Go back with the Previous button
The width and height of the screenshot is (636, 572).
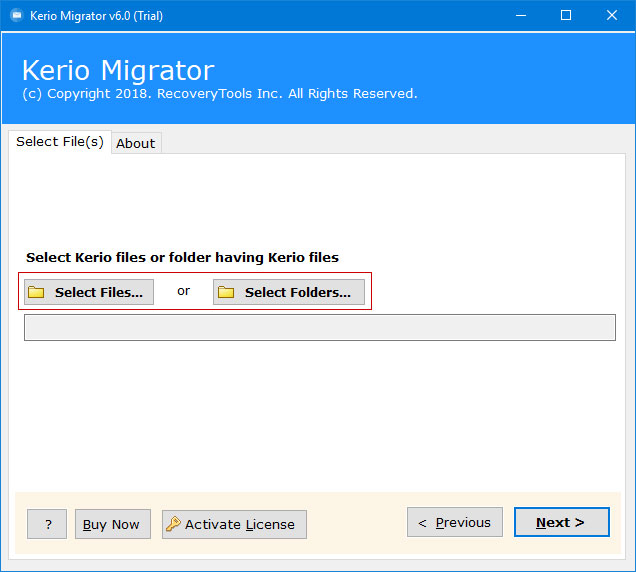[455, 522]
